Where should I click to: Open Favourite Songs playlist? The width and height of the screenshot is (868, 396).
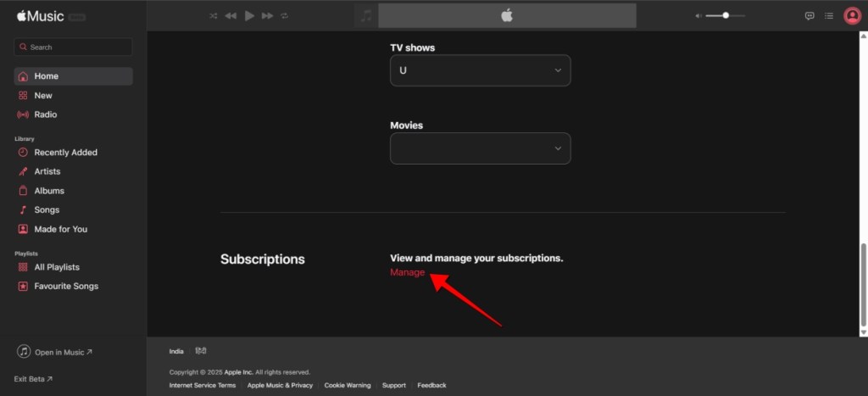pos(66,287)
